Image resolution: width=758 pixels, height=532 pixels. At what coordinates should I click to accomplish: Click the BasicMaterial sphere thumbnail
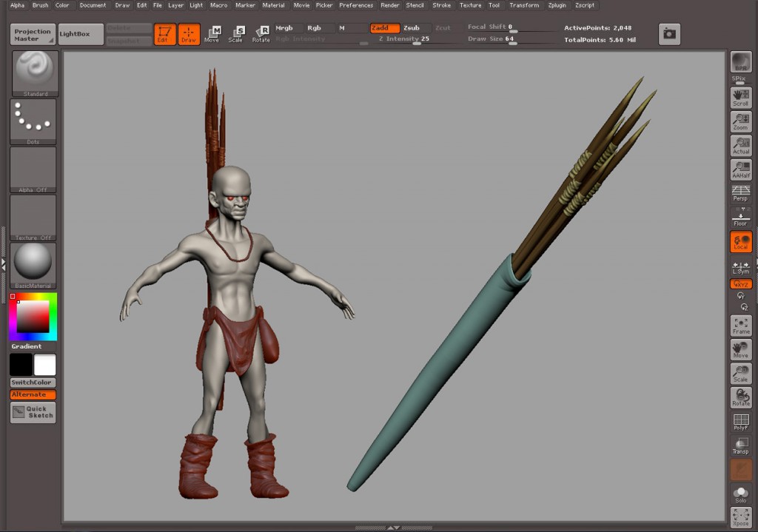[33, 264]
